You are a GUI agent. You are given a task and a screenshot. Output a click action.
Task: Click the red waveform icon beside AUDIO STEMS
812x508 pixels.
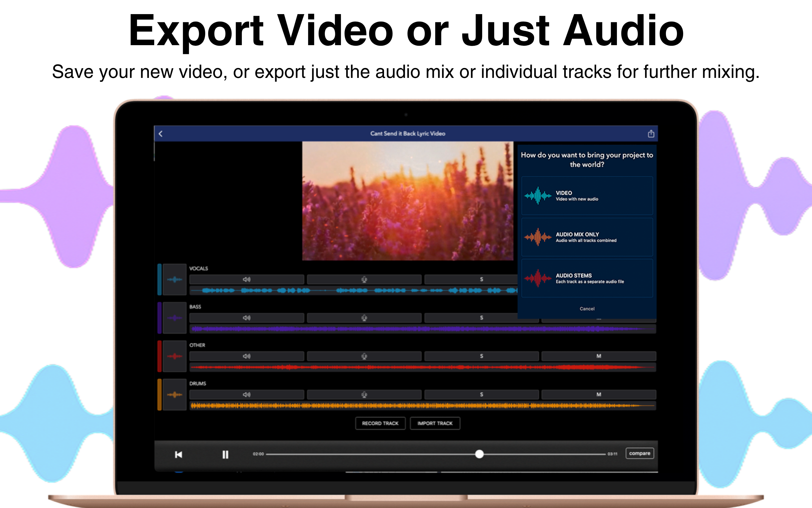point(538,278)
